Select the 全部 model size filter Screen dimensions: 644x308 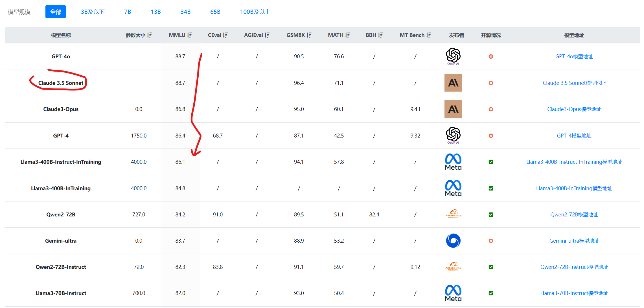(56, 12)
